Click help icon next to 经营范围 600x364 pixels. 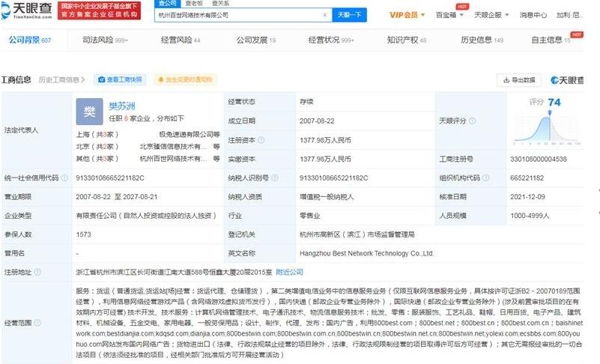[37, 323]
